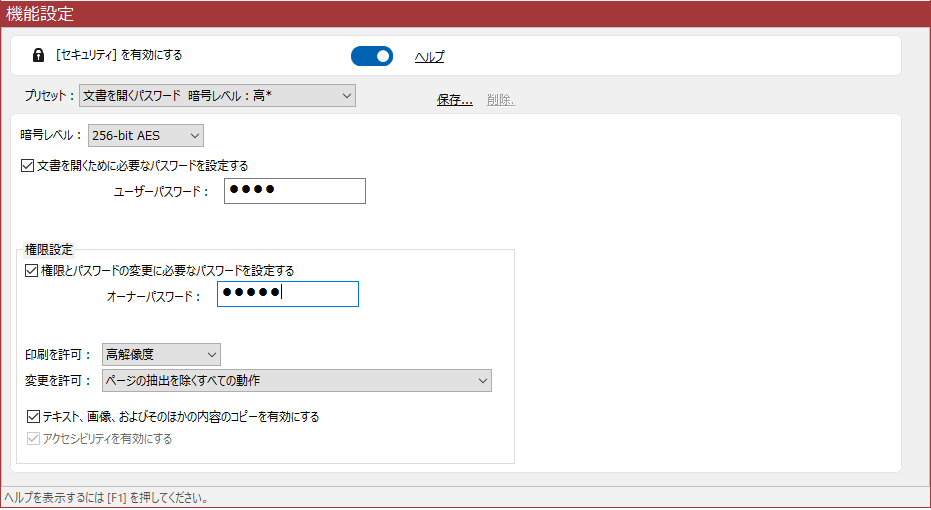Focus the ユーザーパスワード input field

[294, 191]
